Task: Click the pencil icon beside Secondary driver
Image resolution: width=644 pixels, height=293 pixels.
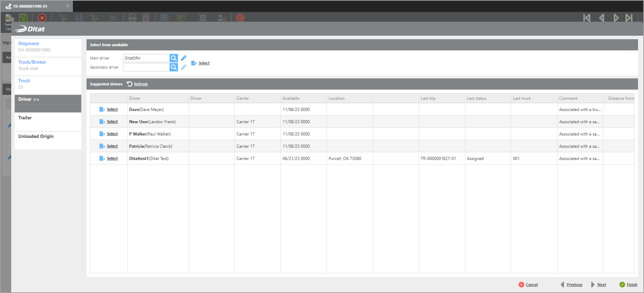Action: coord(184,67)
